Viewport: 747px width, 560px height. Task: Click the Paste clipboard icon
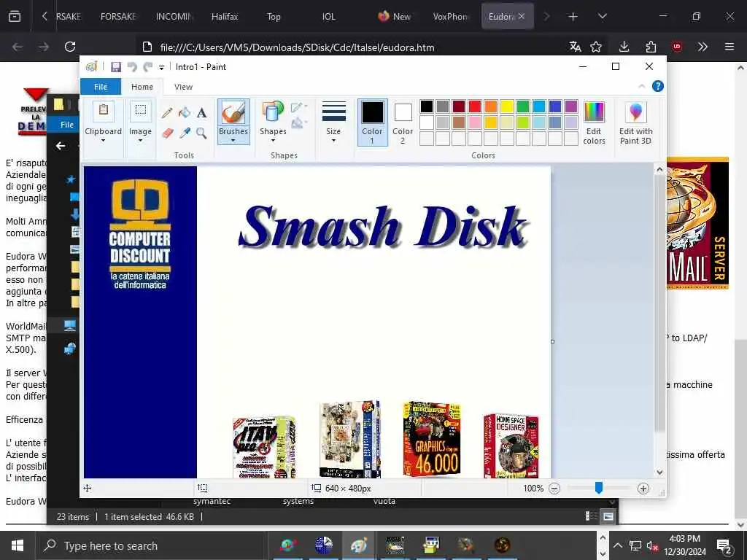tap(104, 112)
